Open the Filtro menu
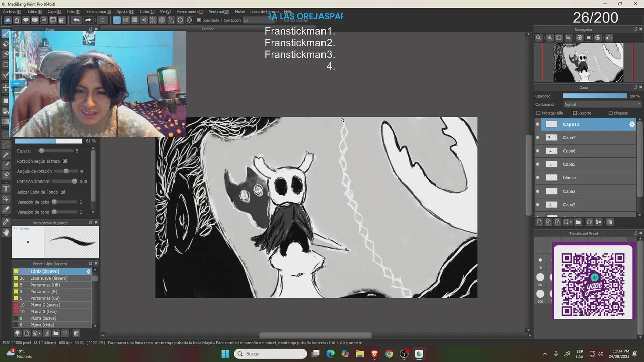The height and width of the screenshot is (362, 644). (73, 11)
